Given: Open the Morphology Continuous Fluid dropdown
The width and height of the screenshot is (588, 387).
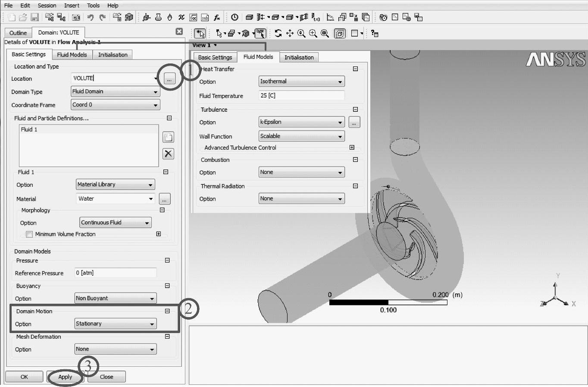Looking at the screenshot, I should (116, 223).
